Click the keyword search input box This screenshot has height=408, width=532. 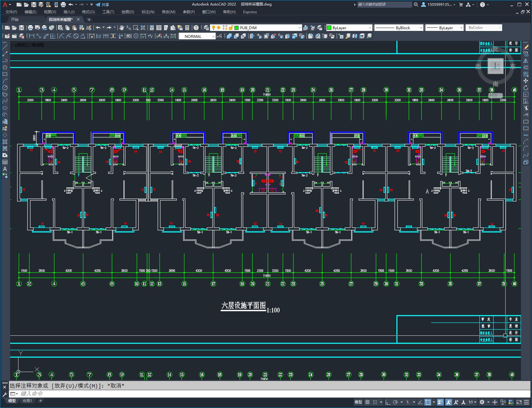point(384,4)
